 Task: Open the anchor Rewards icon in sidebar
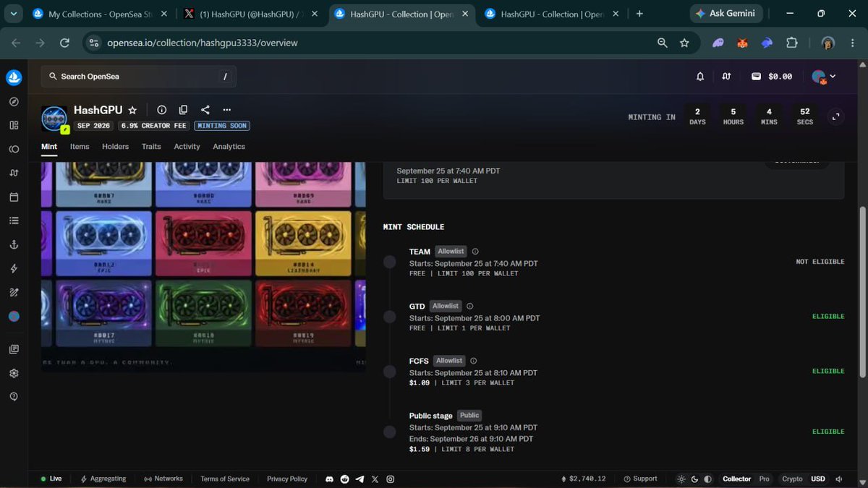(14, 245)
